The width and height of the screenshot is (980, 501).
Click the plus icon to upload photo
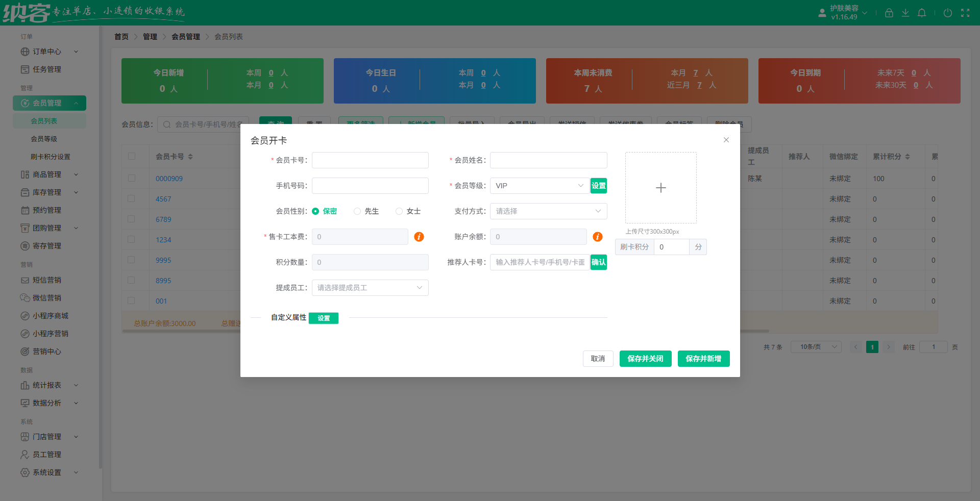coord(661,188)
